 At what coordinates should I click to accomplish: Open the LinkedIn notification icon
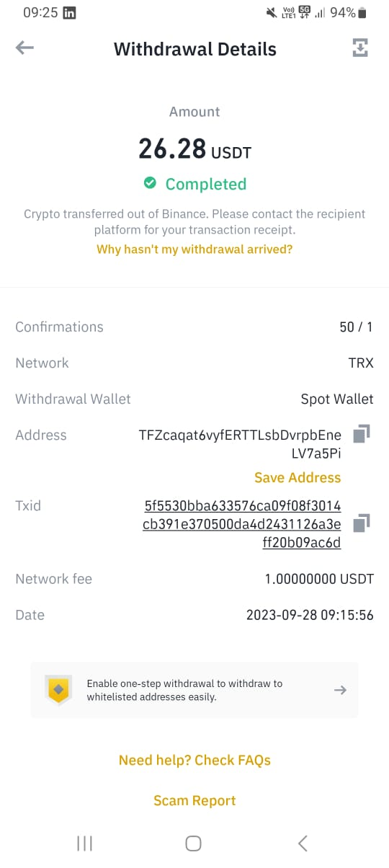70,13
